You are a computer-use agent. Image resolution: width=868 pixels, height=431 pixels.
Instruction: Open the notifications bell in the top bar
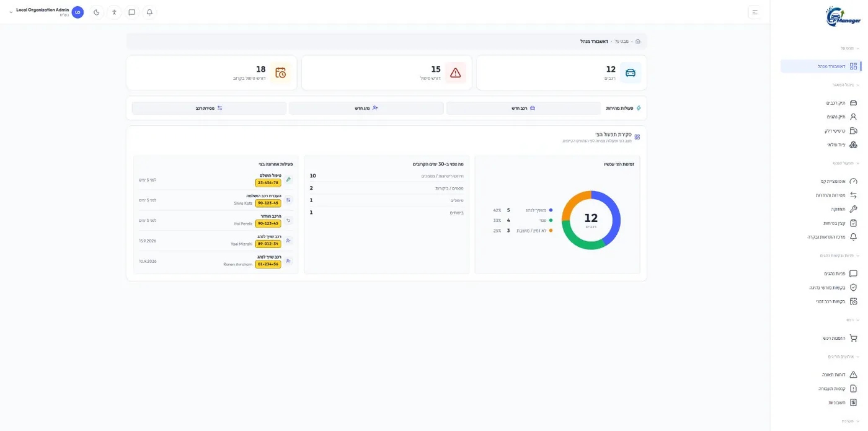coord(149,12)
